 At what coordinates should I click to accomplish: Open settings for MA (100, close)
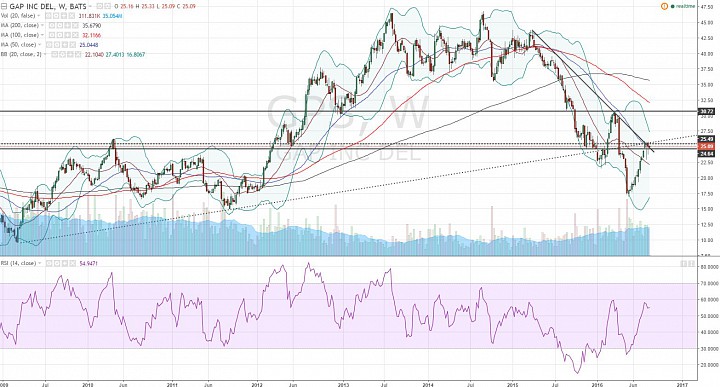60,35
